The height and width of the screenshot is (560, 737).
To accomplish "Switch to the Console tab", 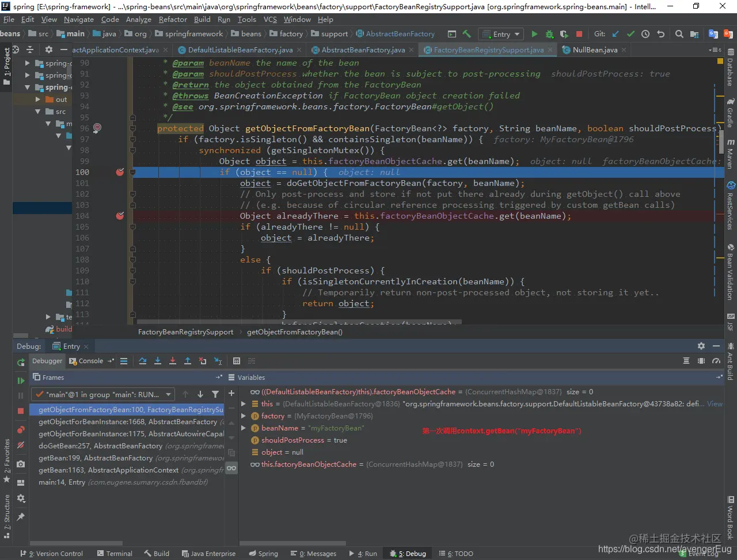I will 90,361.
